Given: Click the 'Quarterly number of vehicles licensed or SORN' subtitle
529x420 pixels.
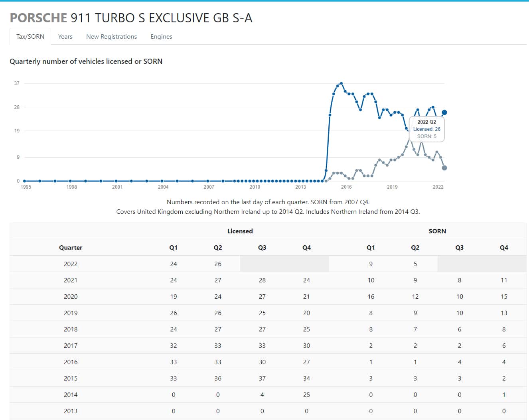Looking at the screenshot, I should (86, 61).
